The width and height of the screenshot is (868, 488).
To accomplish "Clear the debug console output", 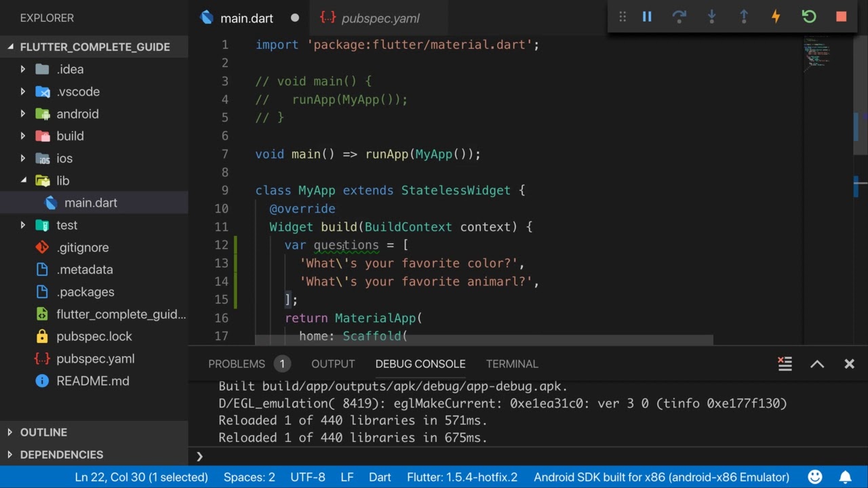I will pyautogui.click(x=785, y=364).
